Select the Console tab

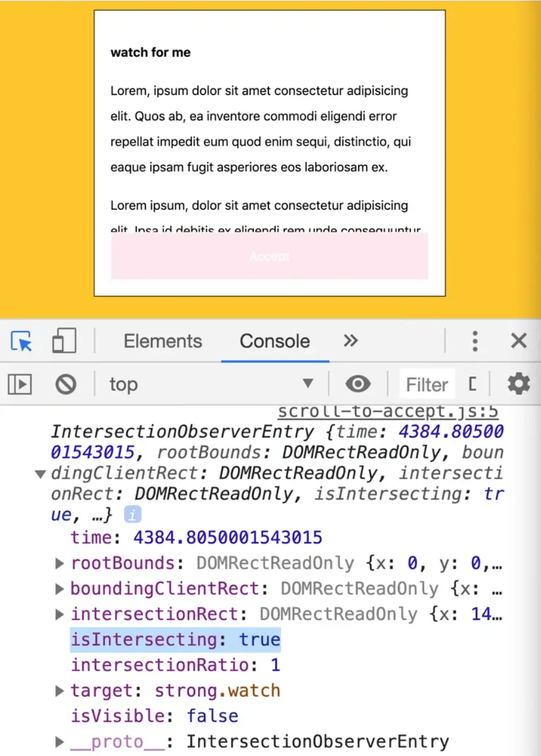(x=275, y=341)
